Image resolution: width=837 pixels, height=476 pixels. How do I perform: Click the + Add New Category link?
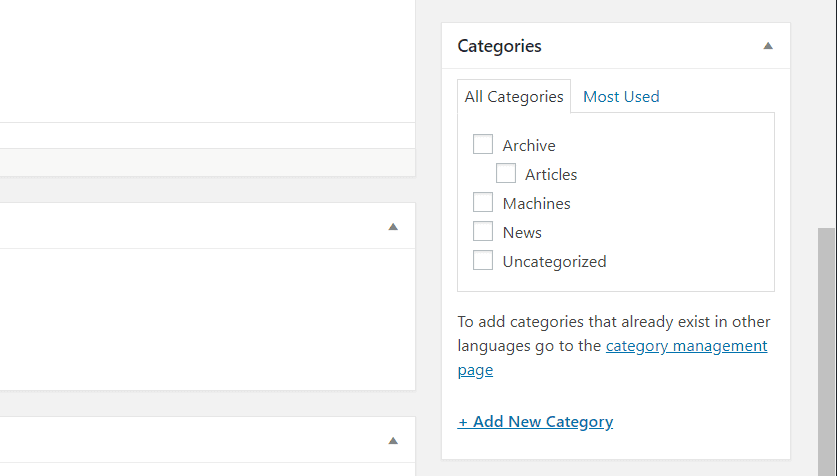(535, 422)
